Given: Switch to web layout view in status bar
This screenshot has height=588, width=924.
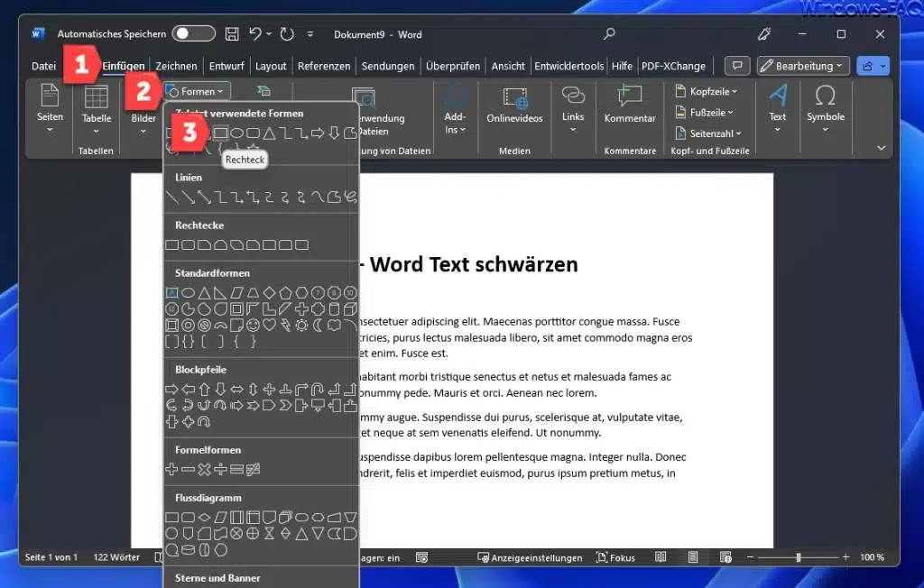Looking at the screenshot, I should point(725,556).
